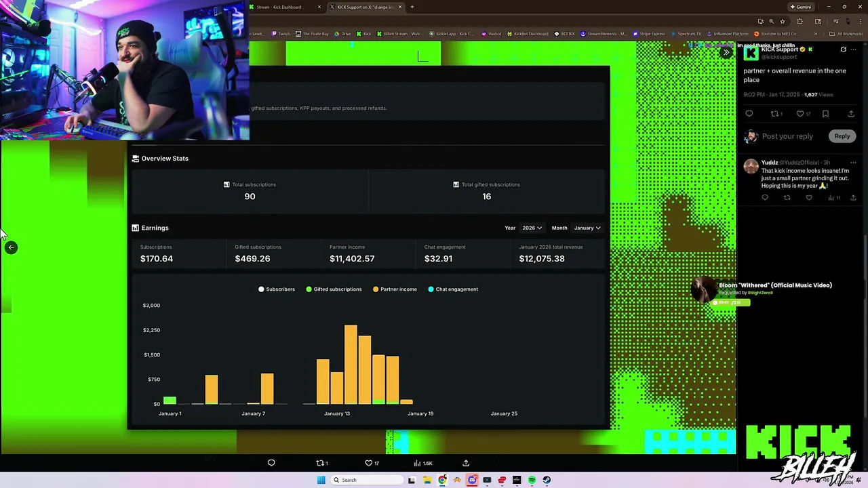The width and height of the screenshot is (868, 488).
Task: Open view stats showing 1.6K
Action: [x=423, y=463]
